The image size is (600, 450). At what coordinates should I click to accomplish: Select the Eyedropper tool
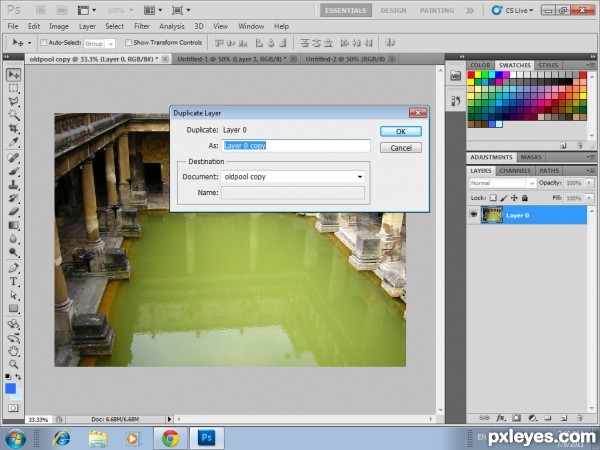[13, 142]
